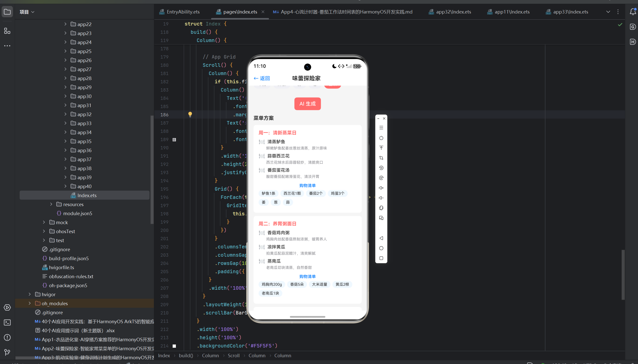The image size is (638, 364).
Task: Tap the 鸡胸肉200g shopping chip
Action: (x=272, y=284)
